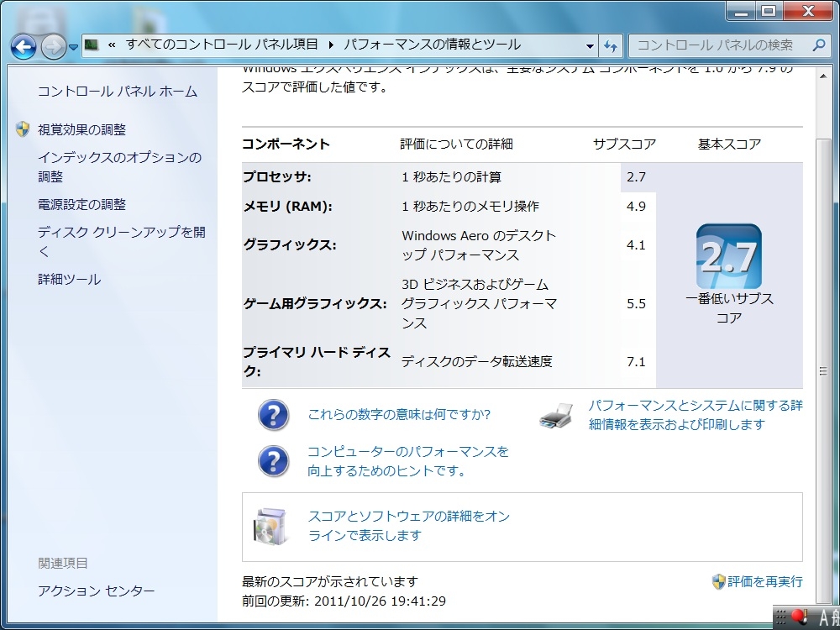The height and width of the screenshot is (630, 840).
Task: Click the graphics subscore 4.1
Action: pos(637,244)
